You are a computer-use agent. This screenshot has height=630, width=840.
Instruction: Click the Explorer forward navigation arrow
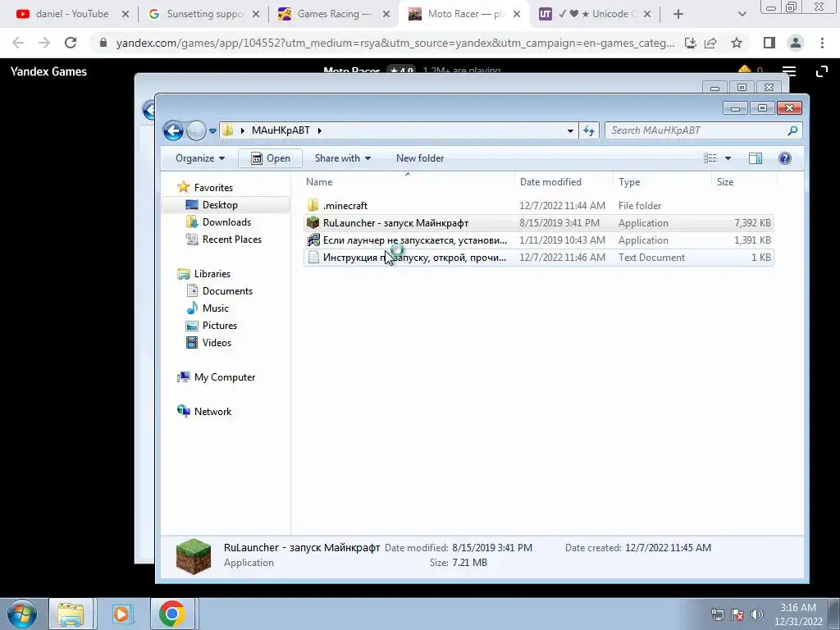coord(196,130)
